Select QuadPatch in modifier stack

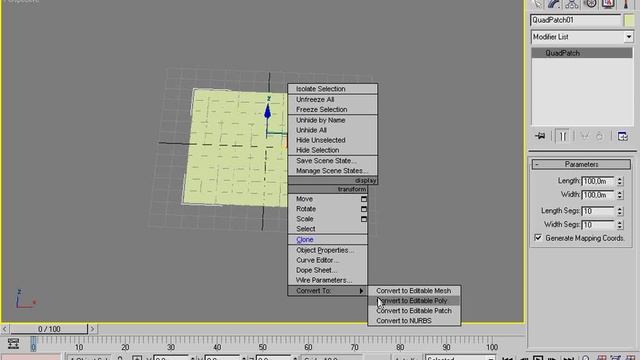(582, 53)
